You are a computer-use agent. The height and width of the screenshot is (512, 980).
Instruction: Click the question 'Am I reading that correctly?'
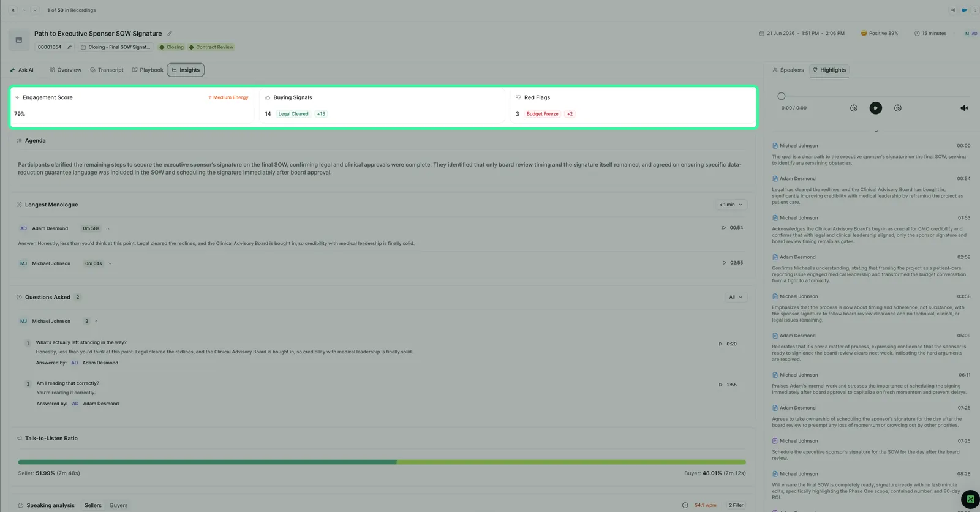pyautogui.click(x=67, y=384)
